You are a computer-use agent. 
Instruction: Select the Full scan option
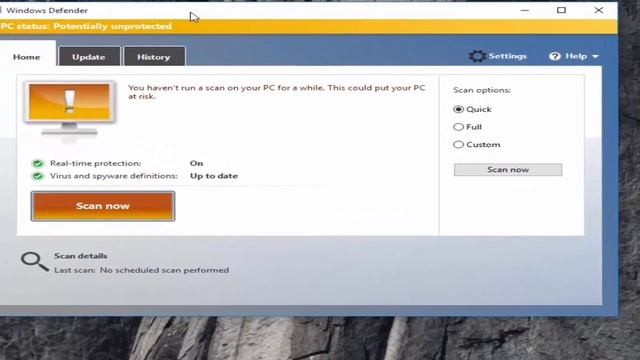coord(458,127)
